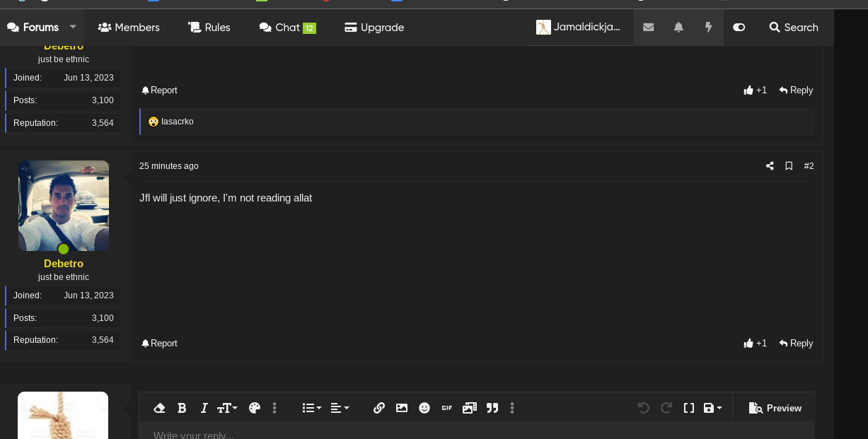This screenshot has height=439, width=868.
Task: Click the lasacrko reaction user link
Action: pyautogui.click(x=178, y=122)
